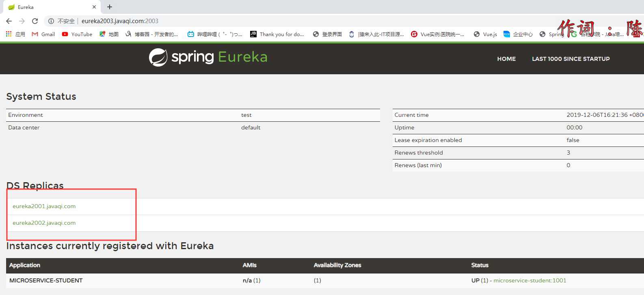Viewport: 644px width, 295px height.
Task: Open the 猿来入此-IT项目源 bookmark
Action: 376,34
